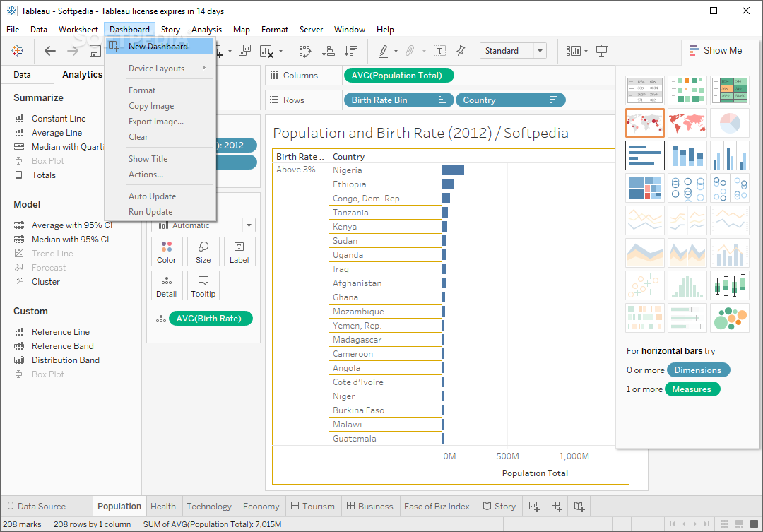Select Reference Band in Custom section
The image size is (763, 532).
[62, 345]
